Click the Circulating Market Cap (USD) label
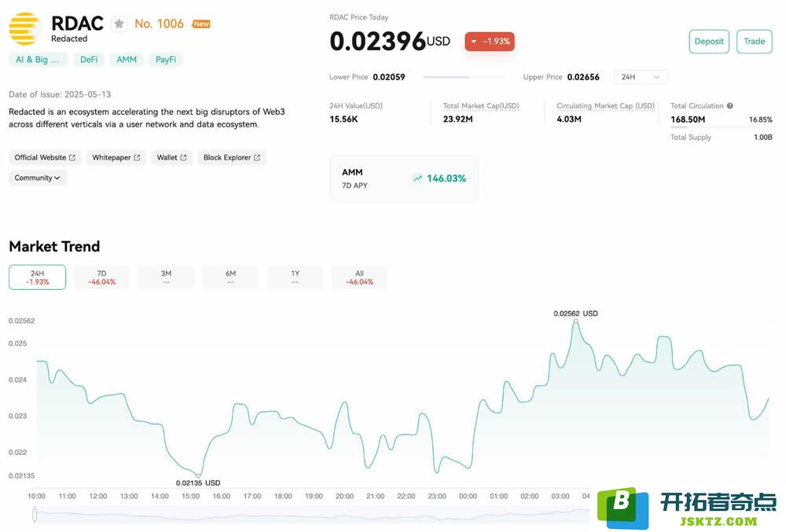 coord(605,106)
